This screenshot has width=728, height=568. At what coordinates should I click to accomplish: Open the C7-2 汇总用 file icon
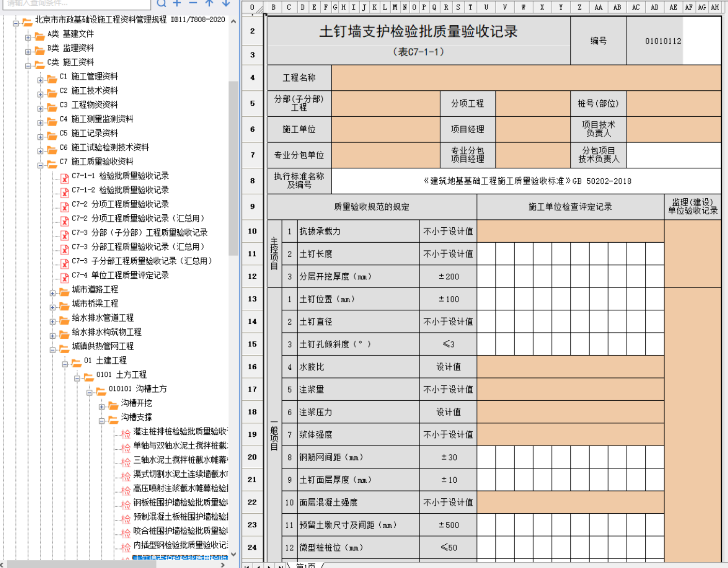tap(65, 221)
